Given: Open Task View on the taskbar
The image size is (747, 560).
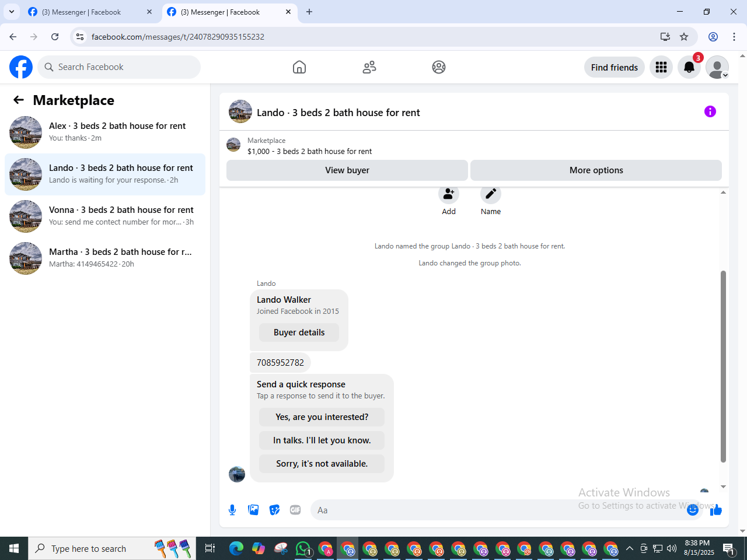Looking at the screenshot, I should 210,548.
